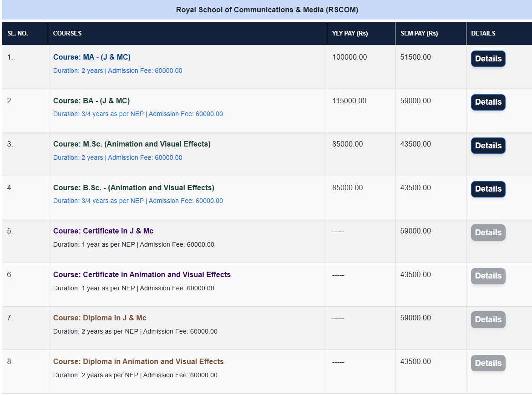Click Details for Certificate in Animation

point(488,276)
